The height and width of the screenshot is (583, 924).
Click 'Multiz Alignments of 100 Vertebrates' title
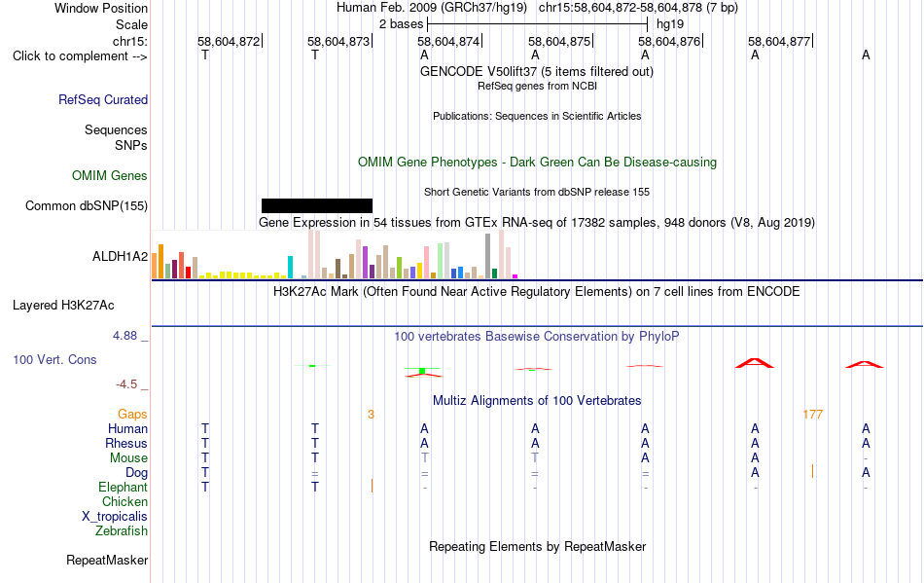tap(537, 400)
